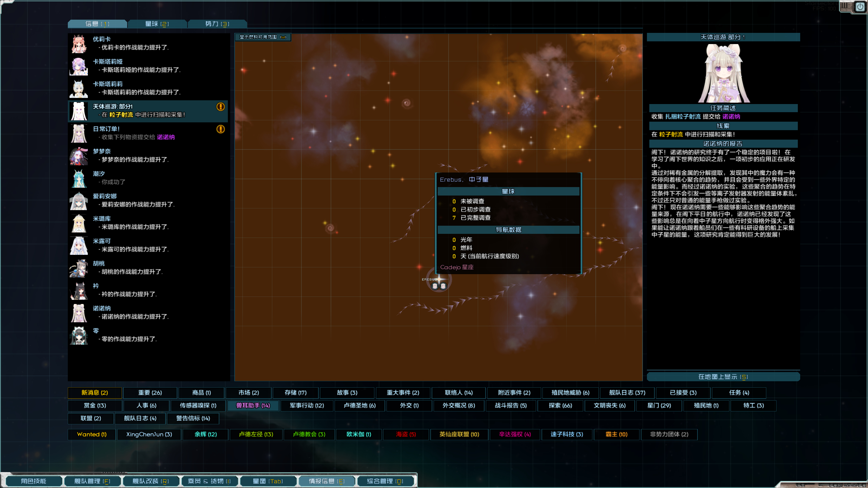Toggle the 兽耳助手 (14) filter tag
This screenshot has width=868, height=488.
point(253,405)
